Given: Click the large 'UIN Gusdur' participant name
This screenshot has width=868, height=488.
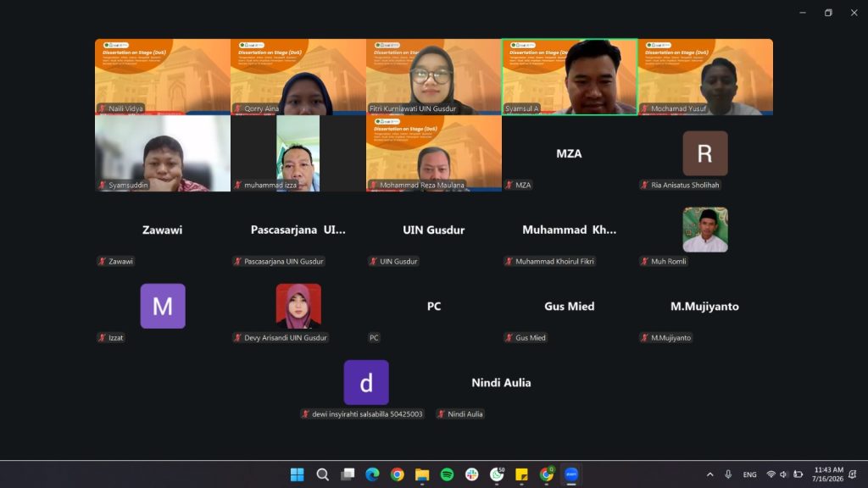Looking at the screenshot, I should 434,230.
